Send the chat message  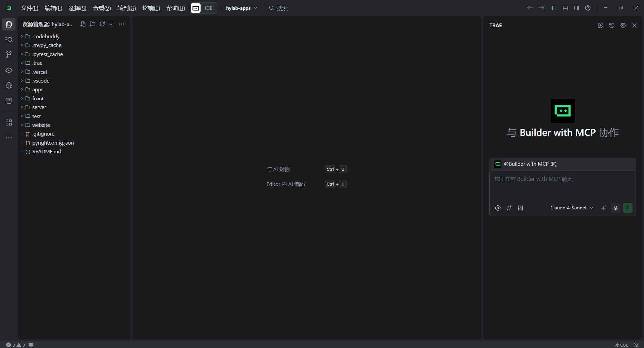628,208
